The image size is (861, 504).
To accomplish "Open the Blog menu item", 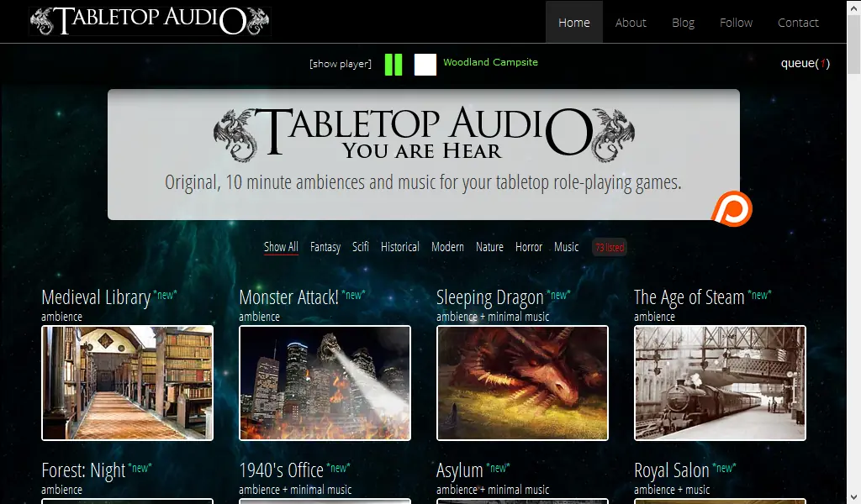I will tap(683, 23).
